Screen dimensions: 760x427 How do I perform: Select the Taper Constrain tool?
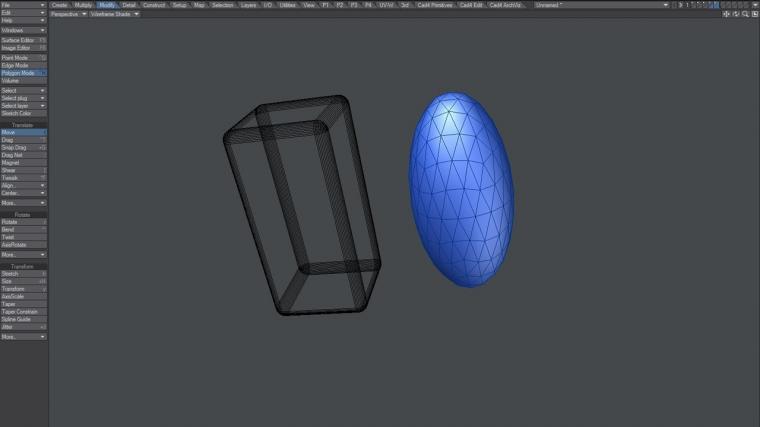pyautogui.click(x=23, y=312)
